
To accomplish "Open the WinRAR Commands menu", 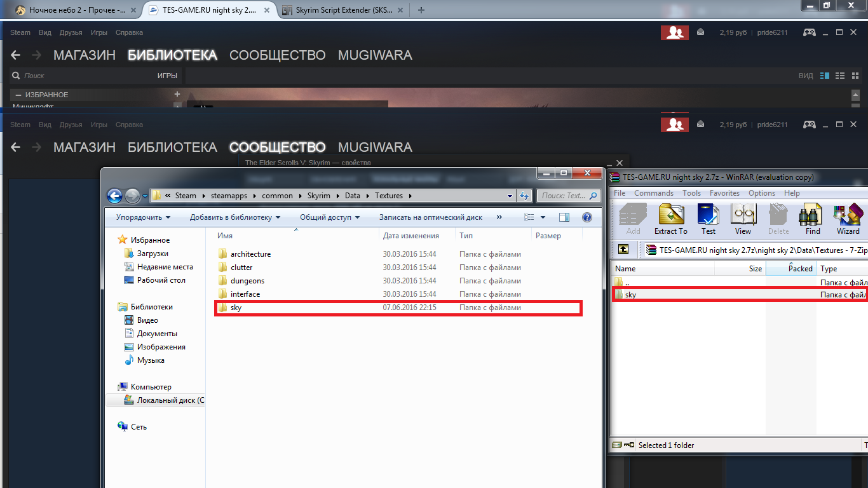I will 653,193.
